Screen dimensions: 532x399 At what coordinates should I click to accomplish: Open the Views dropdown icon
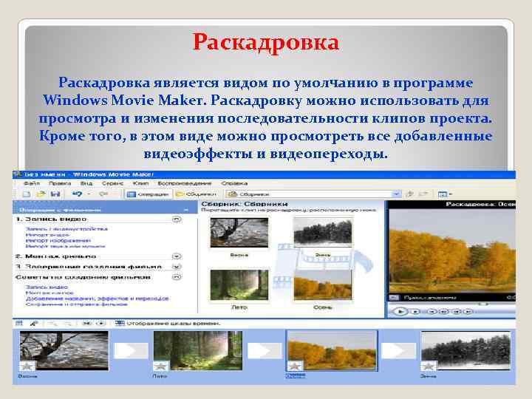click(445, 194)
